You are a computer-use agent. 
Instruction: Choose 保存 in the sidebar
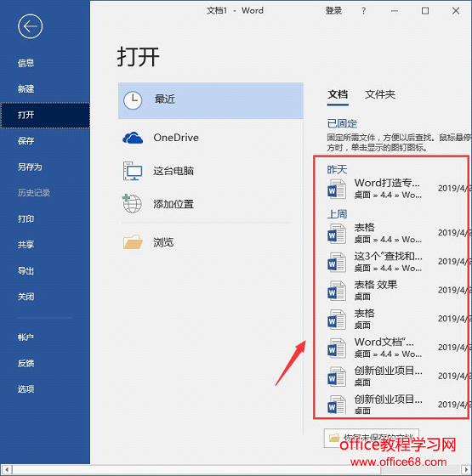[x=26, y=141]
